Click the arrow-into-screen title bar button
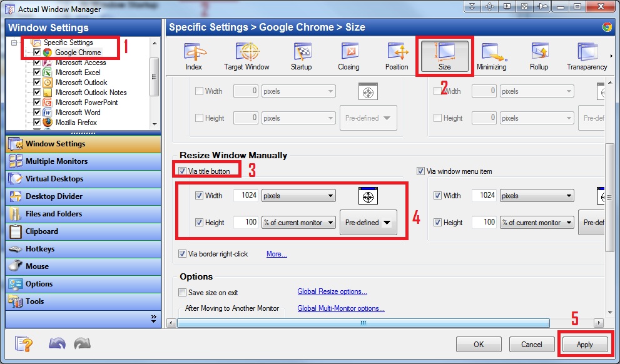This screenshot has width=620, height=364. (x=507, y=7)
